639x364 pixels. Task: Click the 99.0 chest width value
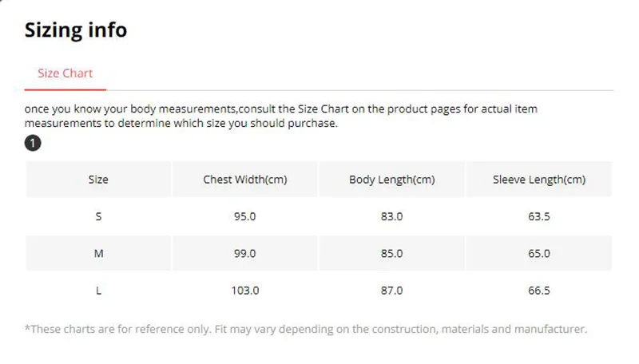pyautogui.click(x=245, y=253)
